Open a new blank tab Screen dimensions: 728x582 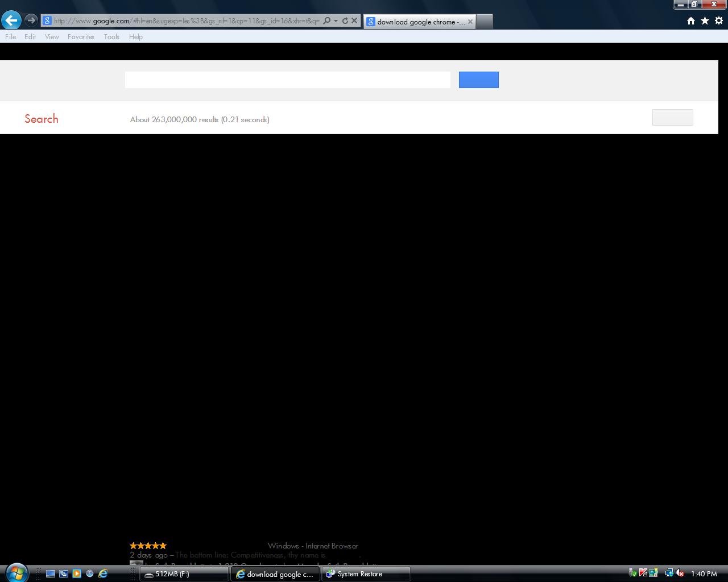coord(484,22)
